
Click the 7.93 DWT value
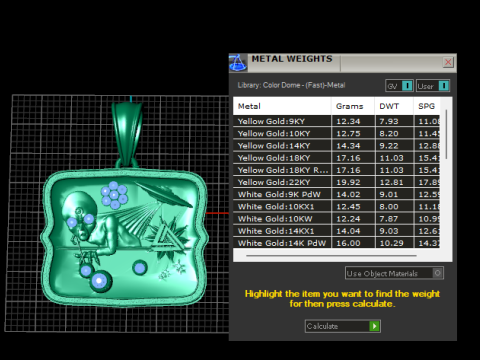coord(389,121)
